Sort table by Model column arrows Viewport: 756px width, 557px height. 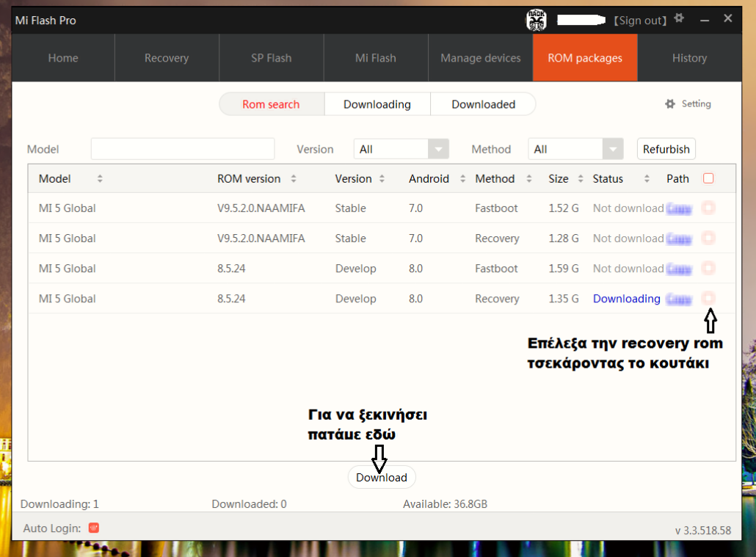100,178
